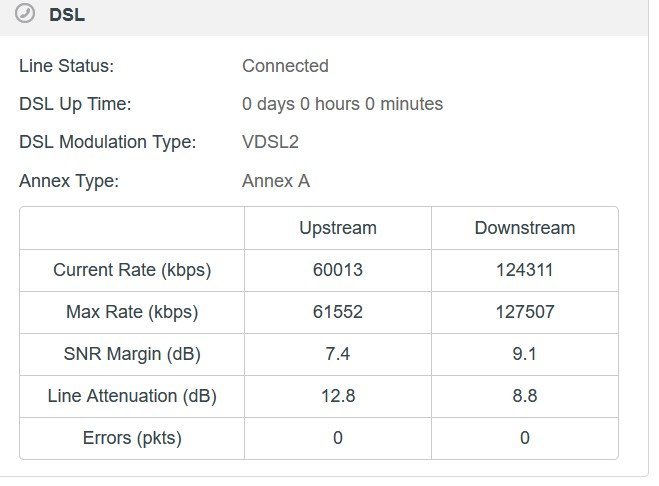Click upstream line attenuation 12.8 cell
659x486 pixels.
[338, 396]
